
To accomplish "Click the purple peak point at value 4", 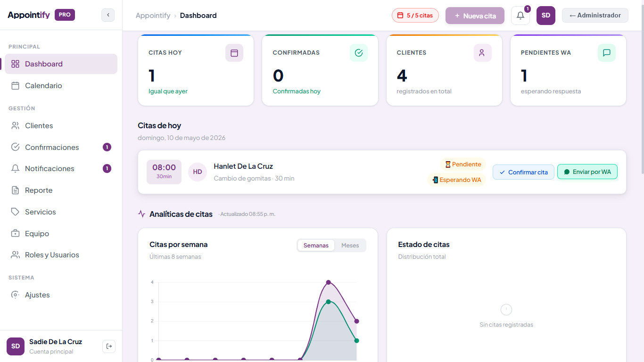I will click(x=329, y=282).
